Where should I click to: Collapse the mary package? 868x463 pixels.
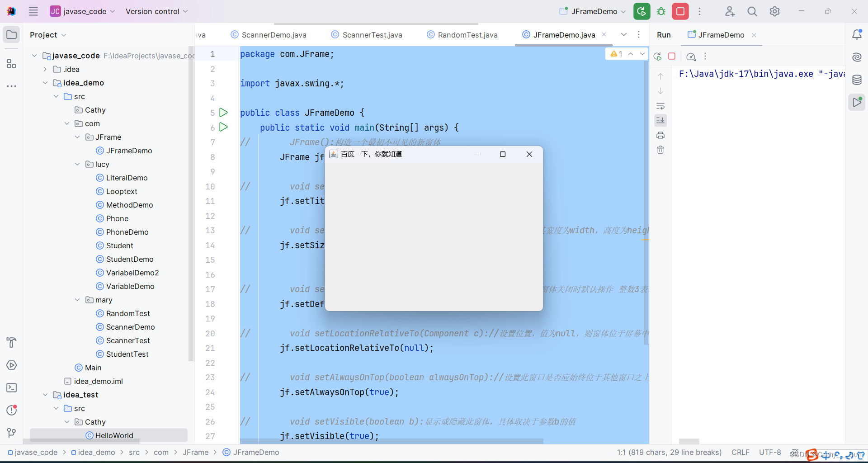(x=77, y=300)
